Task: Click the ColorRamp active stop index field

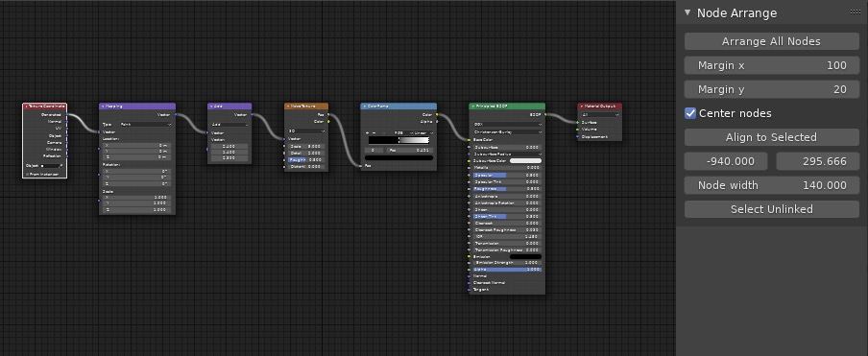Action: pos(374,150)
